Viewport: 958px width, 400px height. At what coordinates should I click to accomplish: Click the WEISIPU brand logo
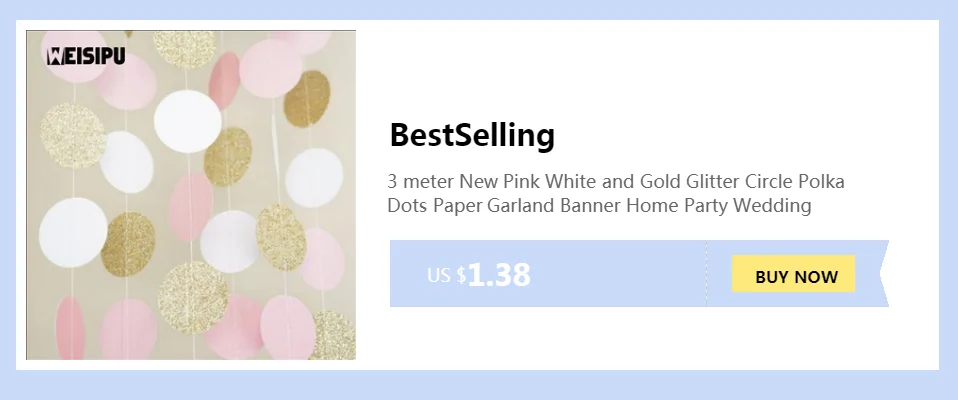86,57
